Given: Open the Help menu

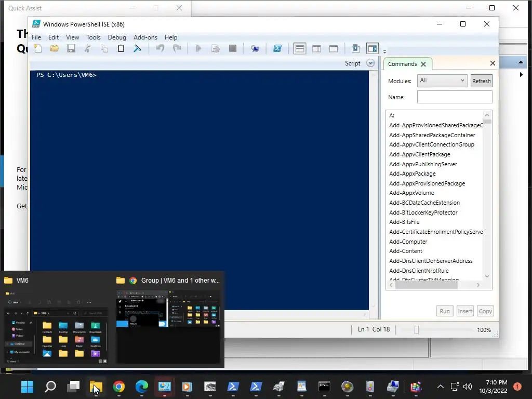Looking at the screenshot, I should click(170, 37).
